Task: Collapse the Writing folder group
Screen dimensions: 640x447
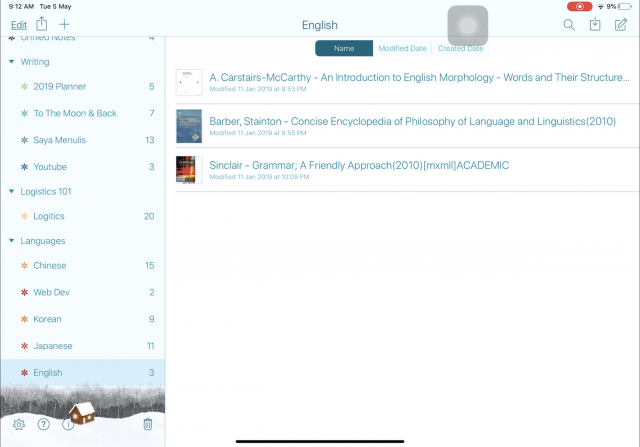Action: click(x=11, y=62)
